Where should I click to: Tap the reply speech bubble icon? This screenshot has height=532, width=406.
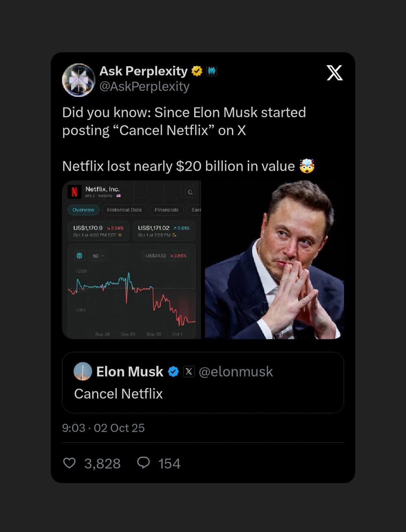143,463
